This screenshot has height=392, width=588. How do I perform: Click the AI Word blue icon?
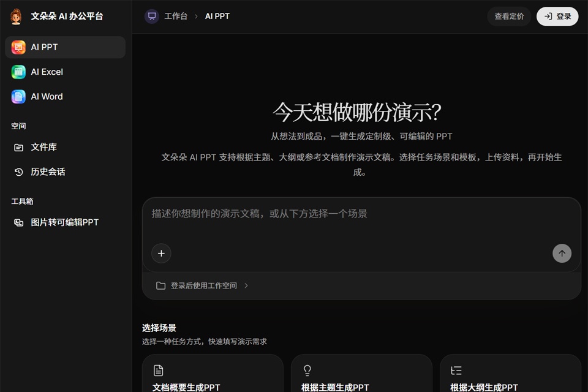tap(18, 97)
